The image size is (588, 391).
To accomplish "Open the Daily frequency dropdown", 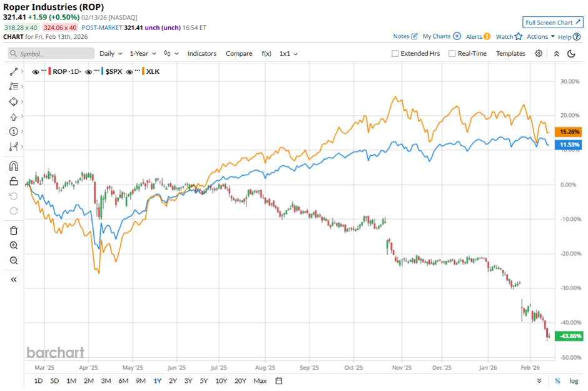I will [110, 53].
